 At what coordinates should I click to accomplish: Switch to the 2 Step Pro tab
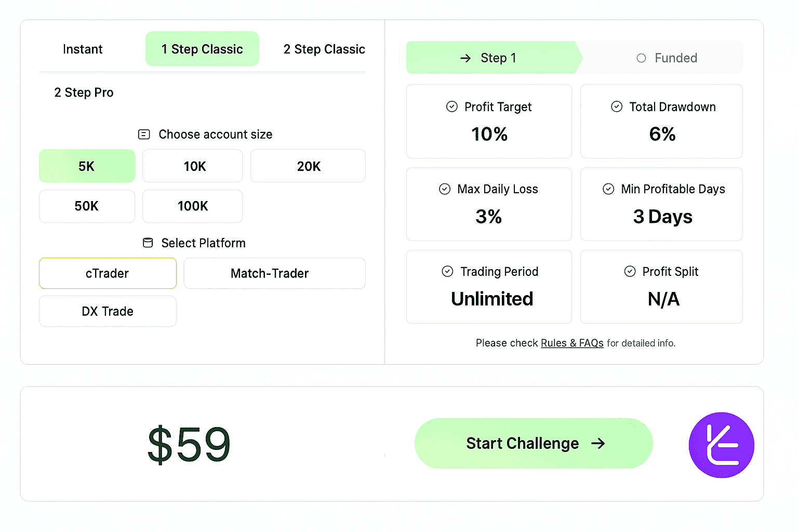pos(84,92)
